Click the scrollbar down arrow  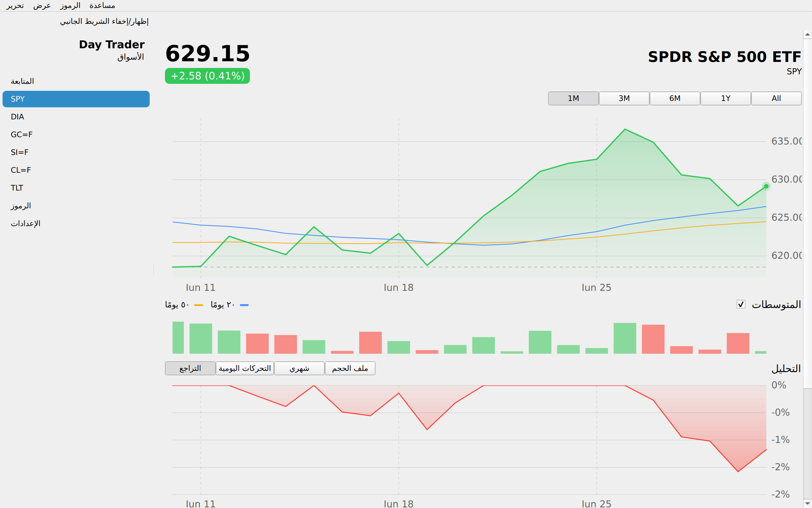click(808, 504)
